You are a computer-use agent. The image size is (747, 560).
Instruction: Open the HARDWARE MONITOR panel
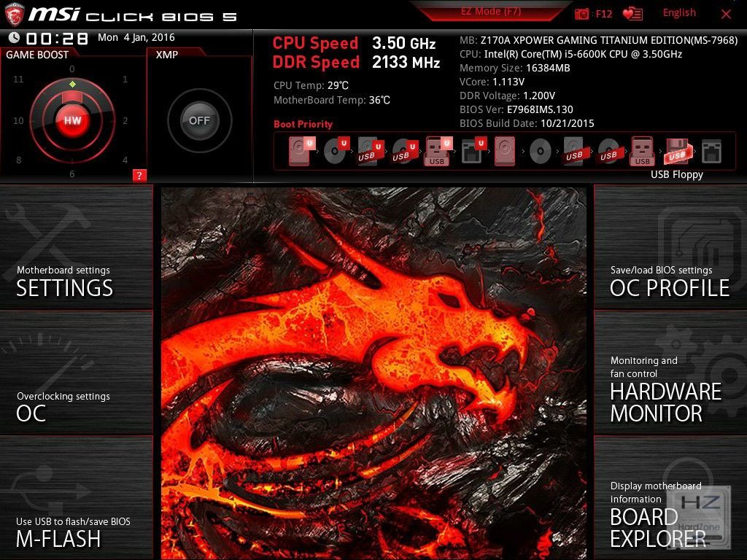pyautogui.click(x=670, y=373)
